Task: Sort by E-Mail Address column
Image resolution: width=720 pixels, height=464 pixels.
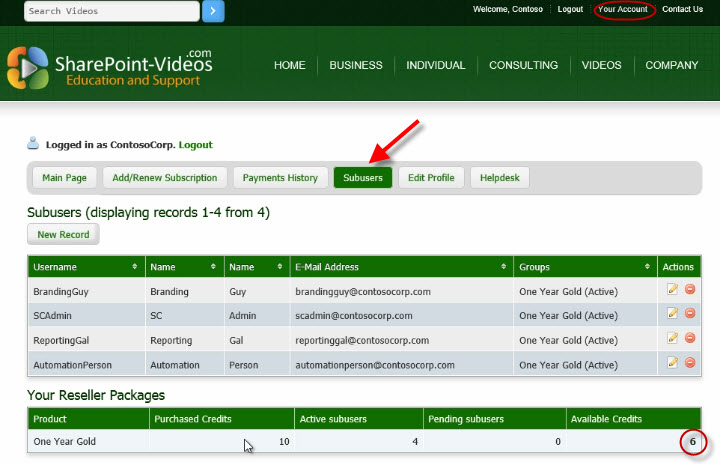Action: point(503,266)
